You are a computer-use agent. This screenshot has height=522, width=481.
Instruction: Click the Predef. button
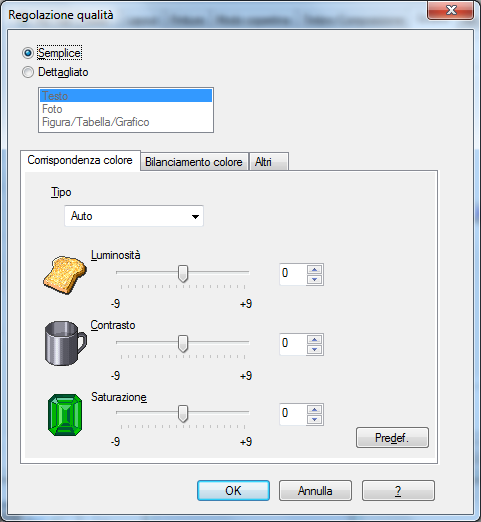click(392, 438)
